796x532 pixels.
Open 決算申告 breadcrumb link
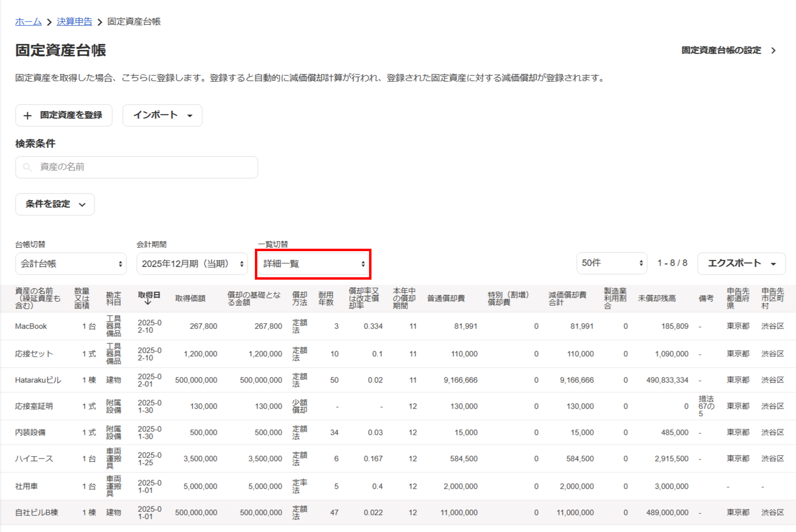[74, 22]
